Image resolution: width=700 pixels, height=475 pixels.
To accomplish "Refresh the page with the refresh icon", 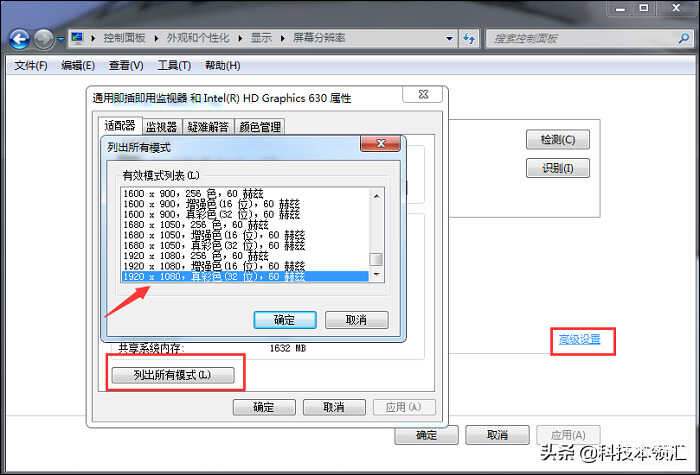I will (469, 39).
